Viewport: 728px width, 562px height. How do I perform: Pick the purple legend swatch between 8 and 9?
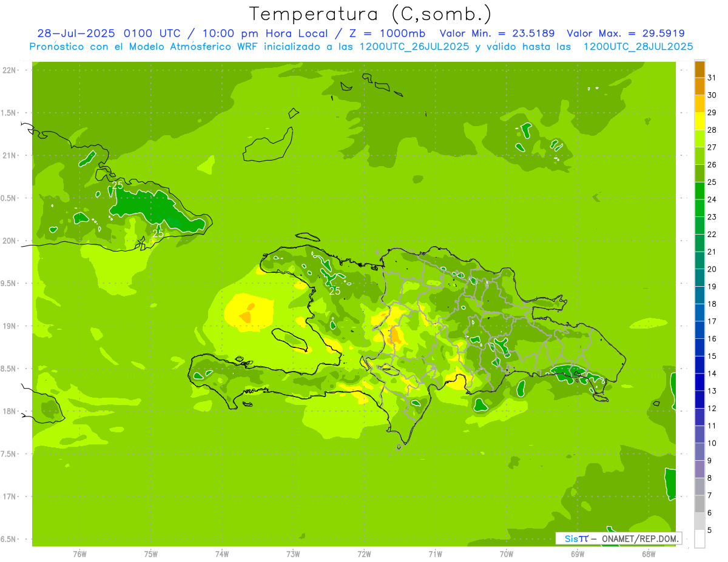pyautogui.click(x=699, y=469)
